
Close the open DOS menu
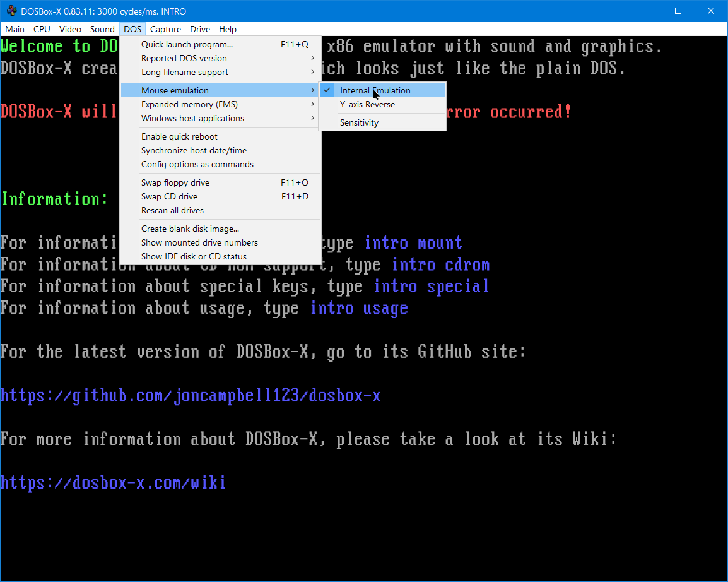[x=132, y=29]
